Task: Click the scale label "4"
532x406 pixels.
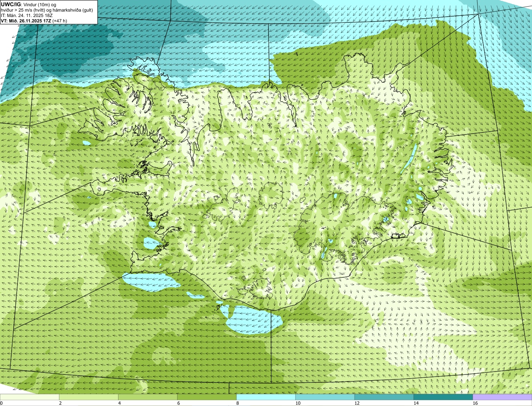Action: [119, 403]
